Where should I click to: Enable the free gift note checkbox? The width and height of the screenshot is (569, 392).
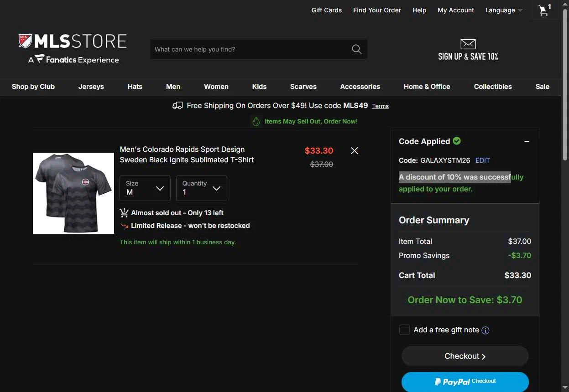click(x=404, y=330)
